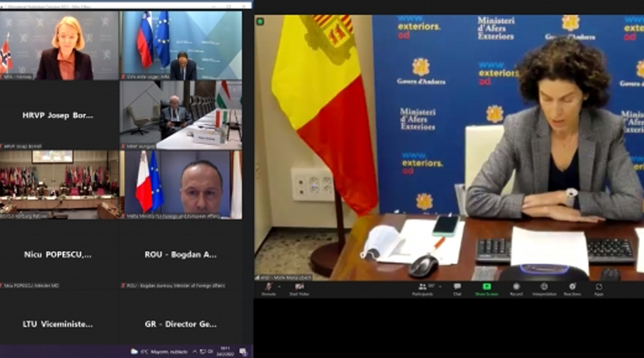Select the Malta Ministry video tile
Screen dimensions: 644x358
(180, 185)
